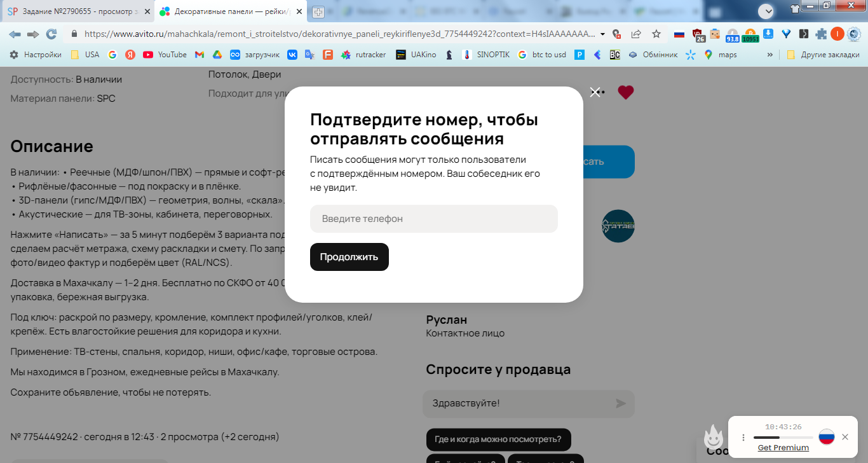This screenshot has width=868, height=463.
Task: Select 'Где и когда можно посмотреть?' quick question
Action: [x=498, y=439]
